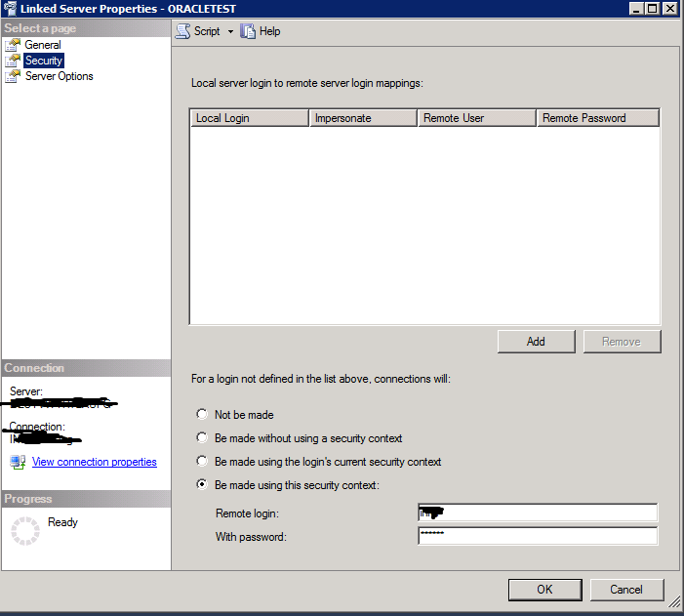Expand the Script dropdown arrow
This screenshot has width=684, height=616.
[x=230, y=31]
